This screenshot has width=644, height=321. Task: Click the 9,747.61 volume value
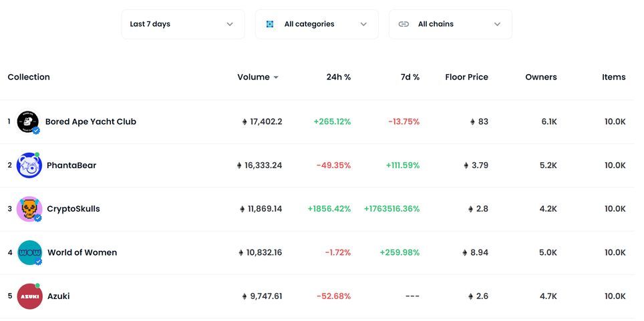click(x=266, y=296)
